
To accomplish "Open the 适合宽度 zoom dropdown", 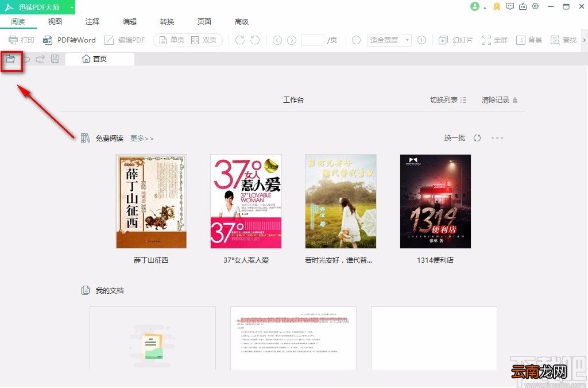I will [389, 40].
